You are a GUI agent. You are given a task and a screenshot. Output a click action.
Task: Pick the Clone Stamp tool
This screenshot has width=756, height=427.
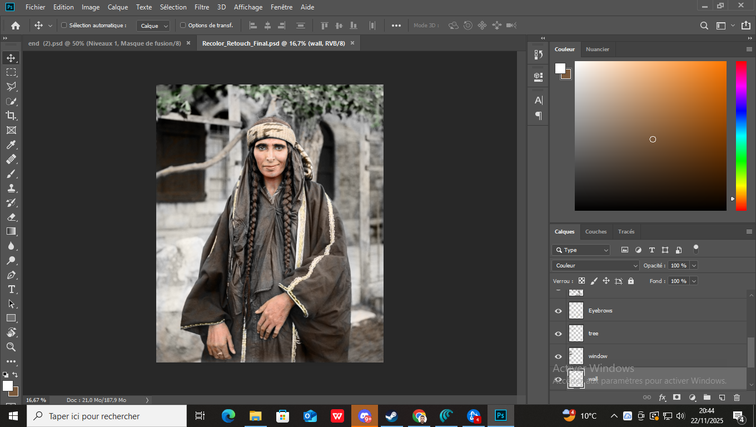click(11, 187)
